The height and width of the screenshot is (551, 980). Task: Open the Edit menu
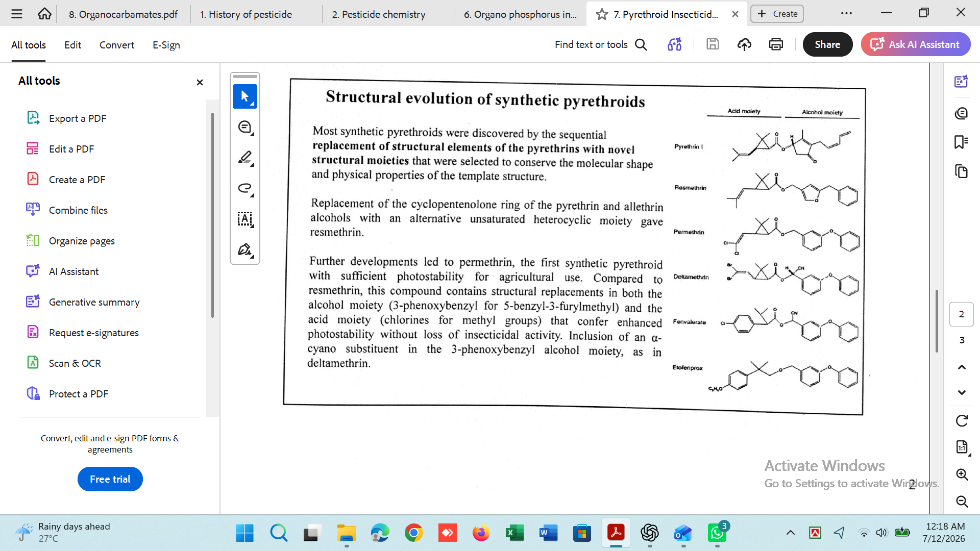tap(72, 45)
